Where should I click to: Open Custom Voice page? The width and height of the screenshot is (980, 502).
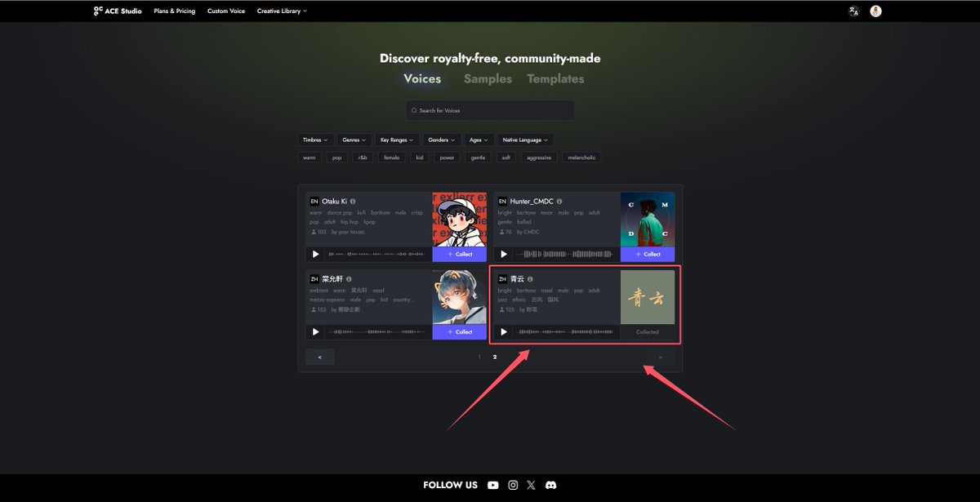pyautogui.click(x=226, y=11)
